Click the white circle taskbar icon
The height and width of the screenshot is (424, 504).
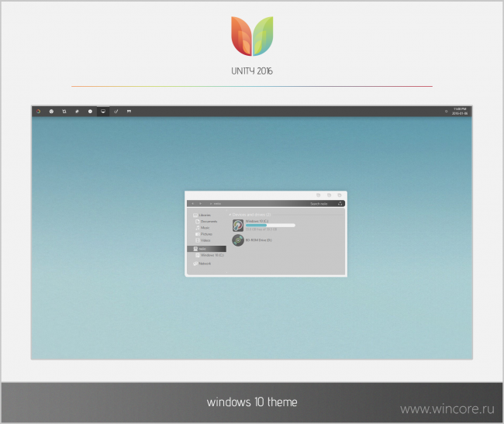[90, 112]
